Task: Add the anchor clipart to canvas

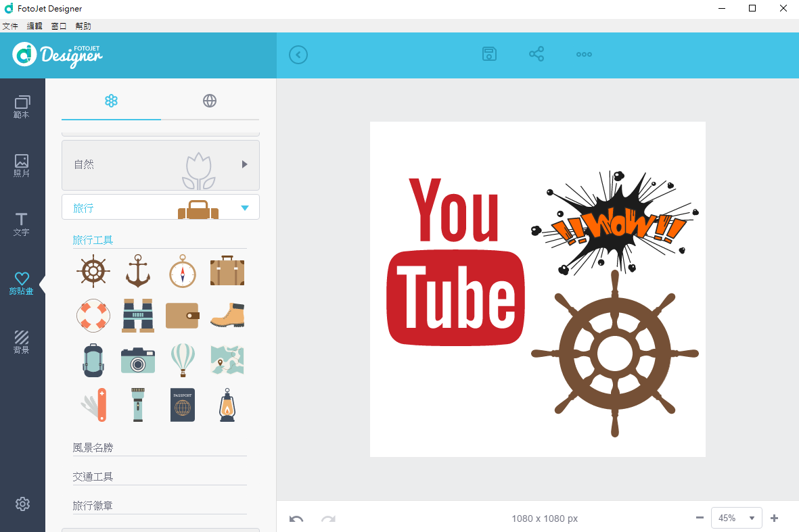Action: [138, 271]
